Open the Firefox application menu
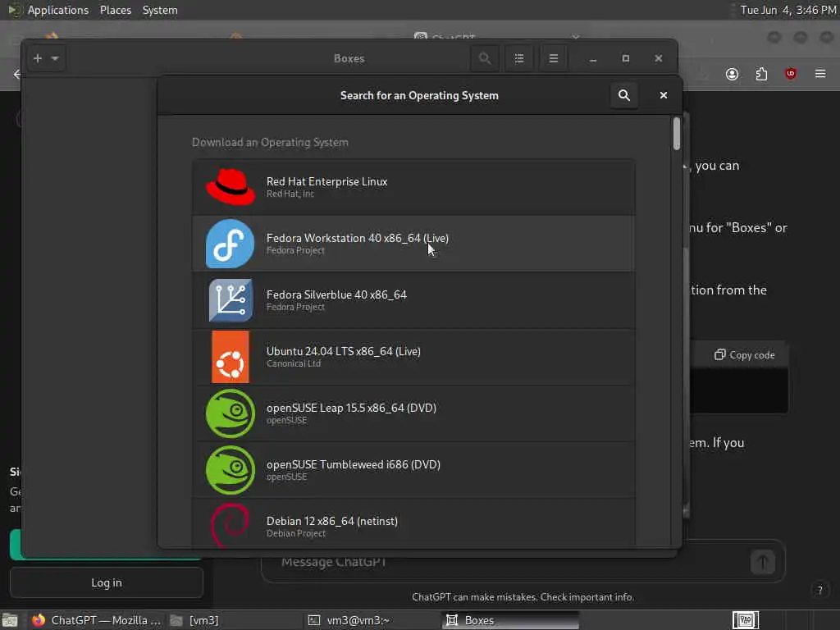 820,74
